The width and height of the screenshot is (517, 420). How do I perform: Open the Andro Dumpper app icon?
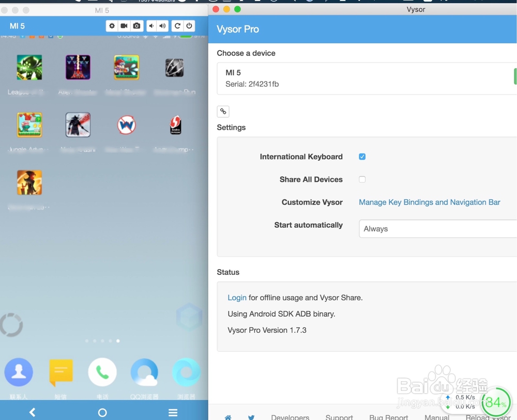[175, 125]
